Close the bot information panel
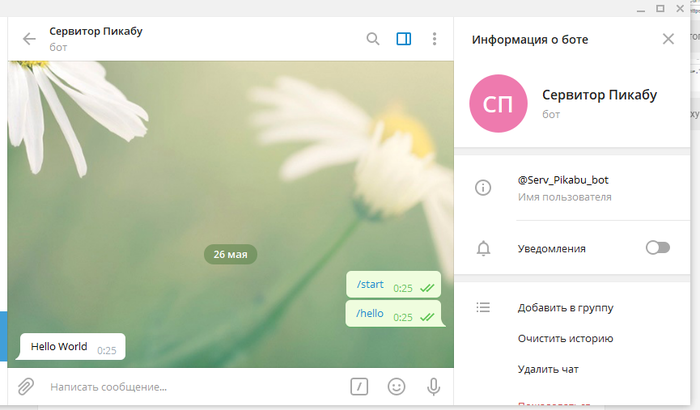 [668, 39]
